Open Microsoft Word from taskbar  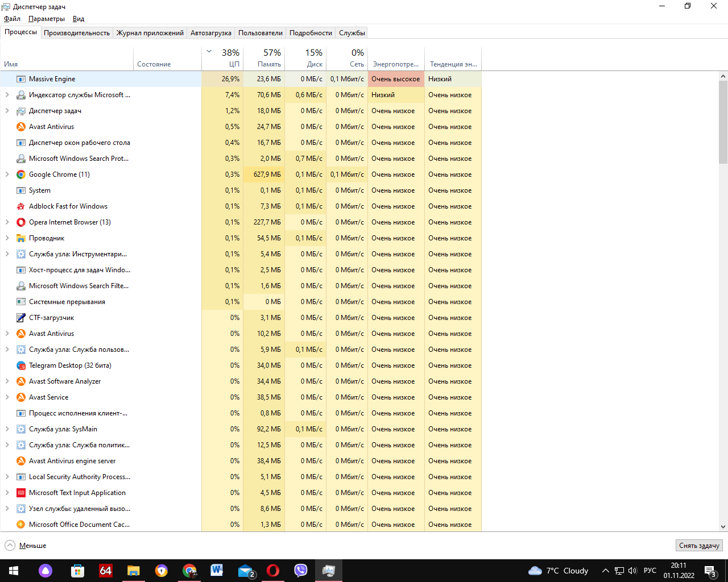(217, 571)
